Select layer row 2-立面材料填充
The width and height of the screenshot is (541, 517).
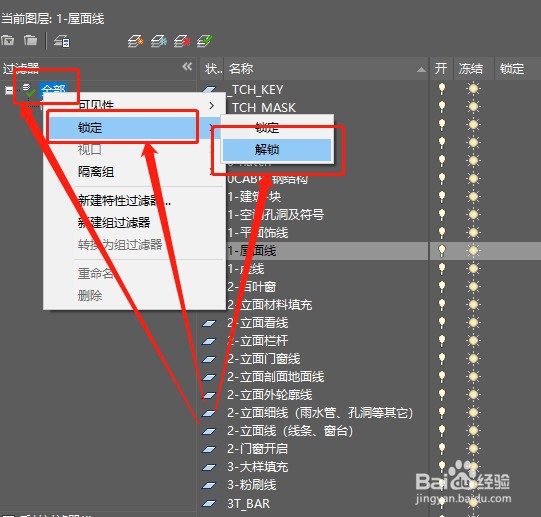click(x=270, y=305)
